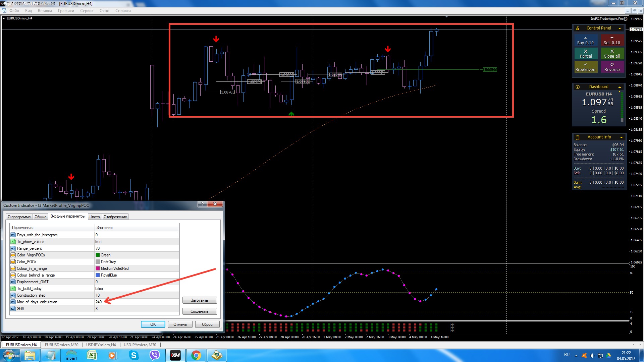
Task: Click the Сброс button
Action: pyautogui.click(x=207, y=324)
